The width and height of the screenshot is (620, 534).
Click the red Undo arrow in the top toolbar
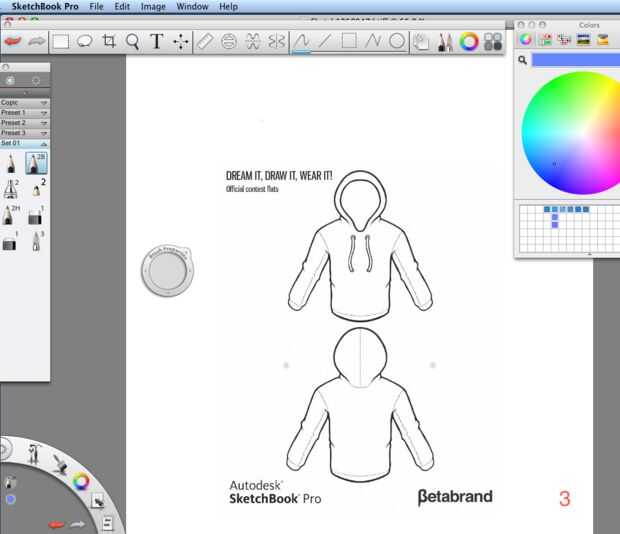pos(13,41)
